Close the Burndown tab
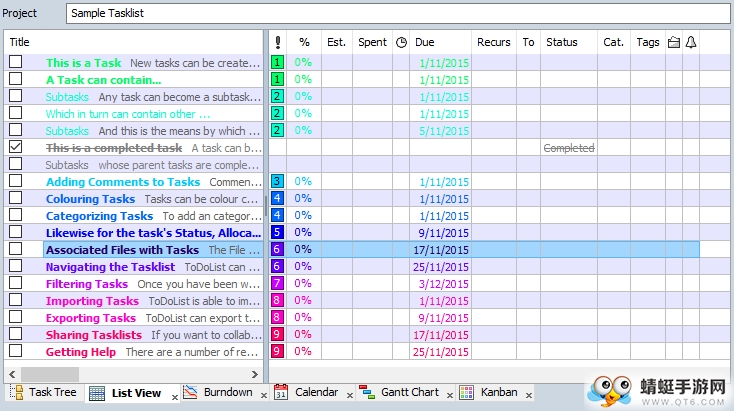 click(x=264, y=396)
